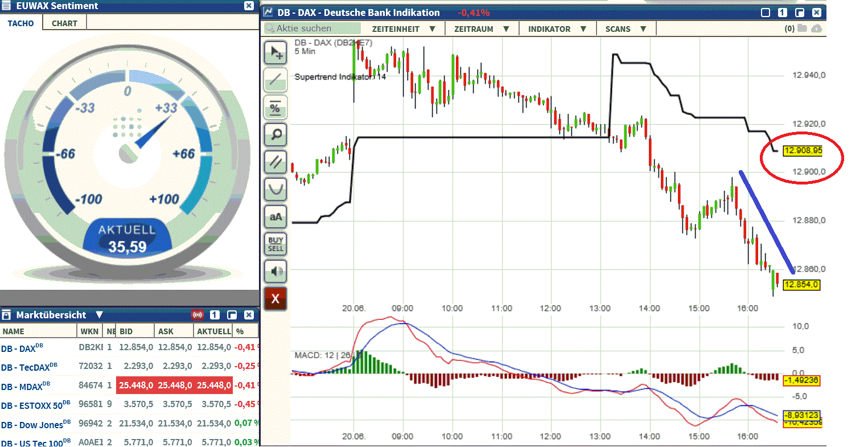Click the '1' window-group icon in Marktübersicht

215,315
